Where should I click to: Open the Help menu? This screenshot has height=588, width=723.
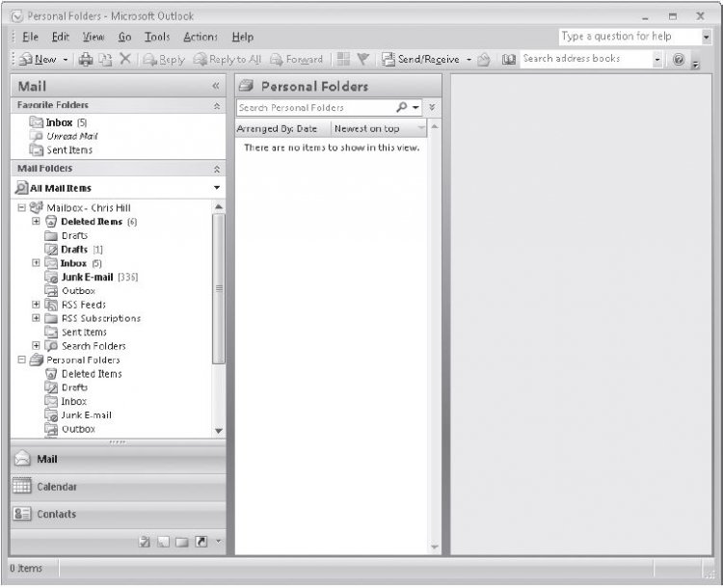pyautogui.click(x=243, y=37)
